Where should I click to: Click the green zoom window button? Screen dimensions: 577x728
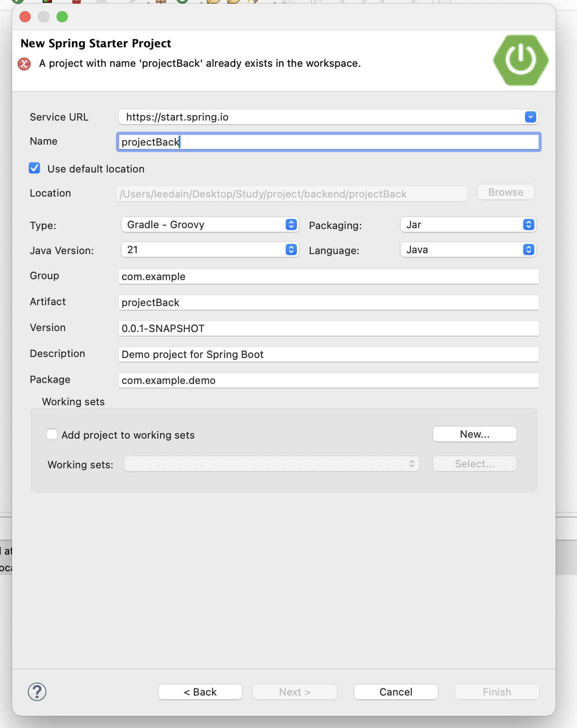(62, 17)
